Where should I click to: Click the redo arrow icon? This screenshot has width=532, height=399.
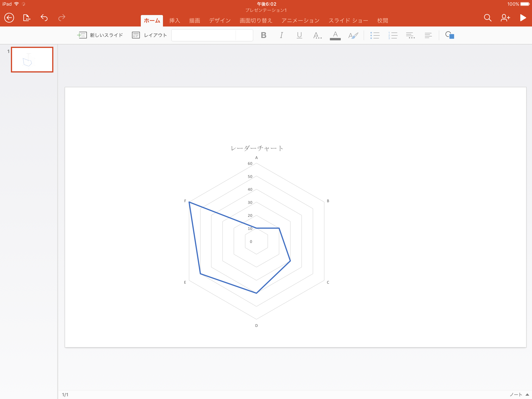[62, 18]
